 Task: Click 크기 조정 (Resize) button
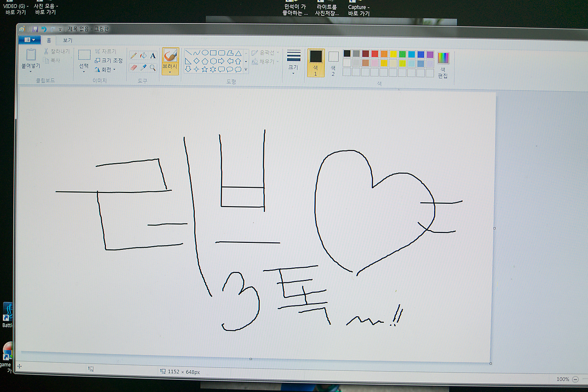[109, 60]
